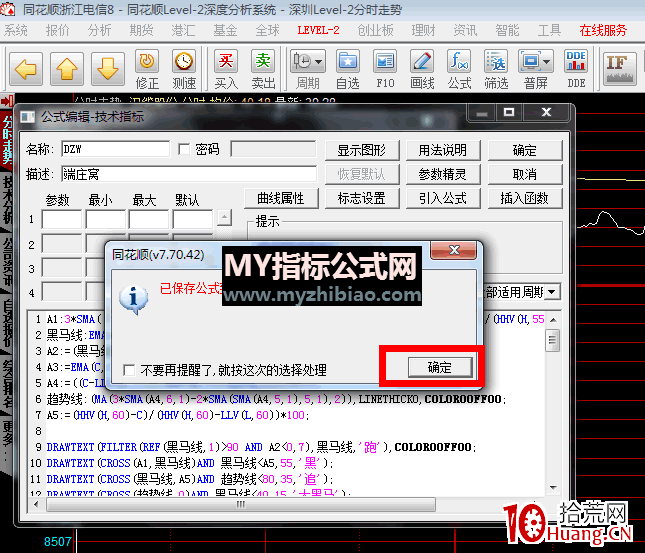Open the 理财 menu
Image resolution: width=645 pixels, height=553 pixels.
point(423,30)
